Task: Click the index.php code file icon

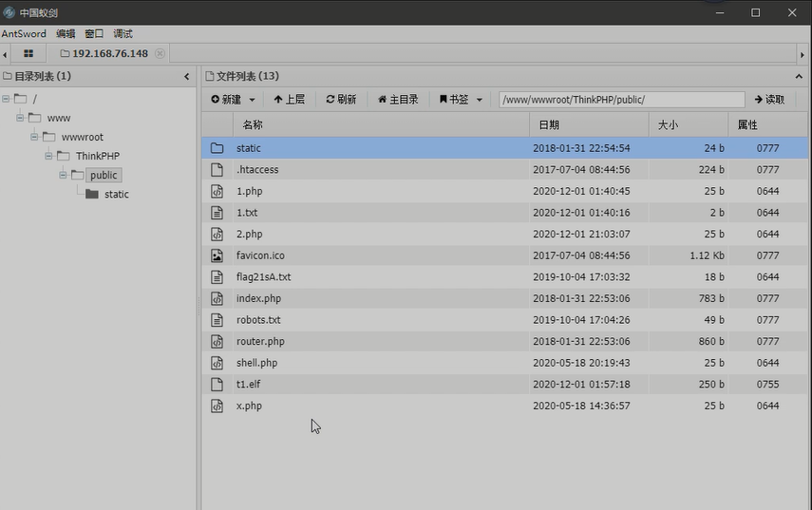Action: tap(217, 298)
